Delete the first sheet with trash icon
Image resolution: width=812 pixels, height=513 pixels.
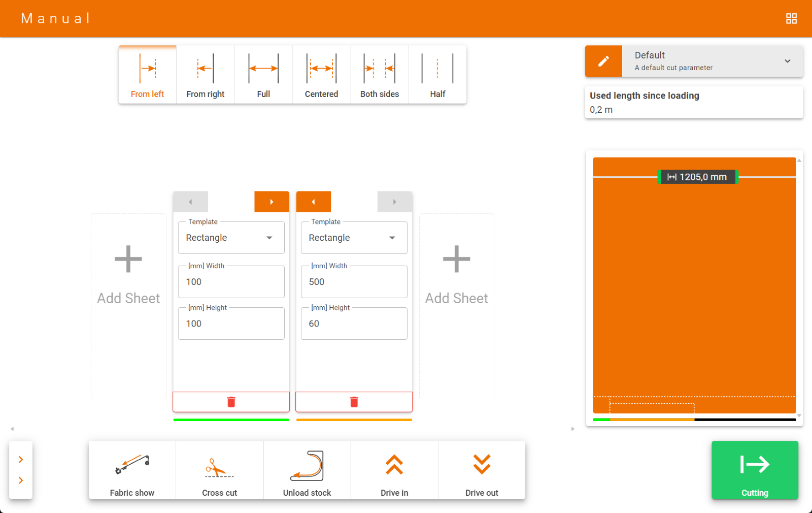tap(231, 402)
